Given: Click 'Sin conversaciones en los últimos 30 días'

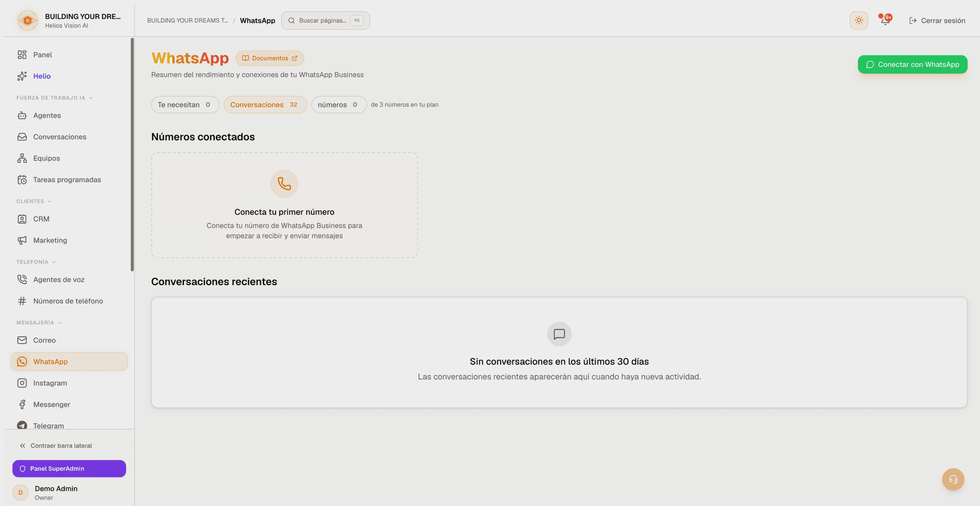Looking at the screenshot, I should [x=559, y=362].
